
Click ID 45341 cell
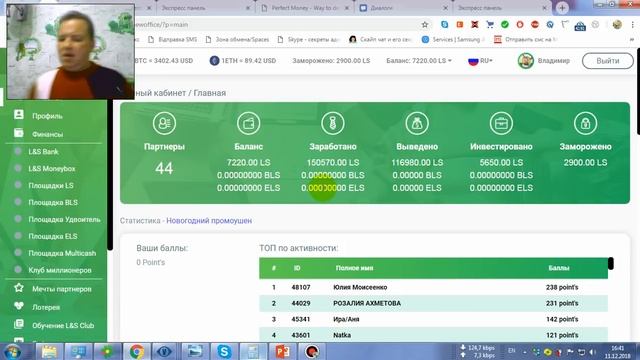click(x=301, y=319)
